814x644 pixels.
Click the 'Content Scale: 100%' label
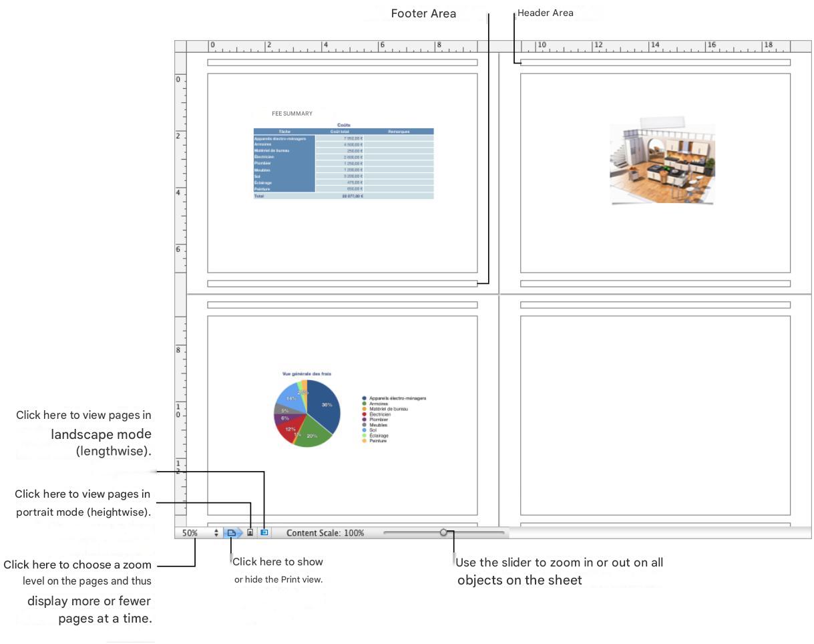[x=325, y=533]
